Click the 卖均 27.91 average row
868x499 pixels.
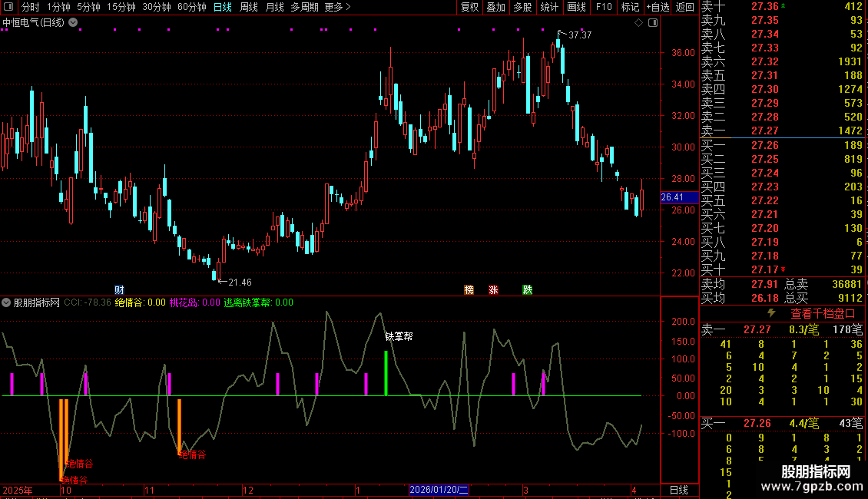740,284
